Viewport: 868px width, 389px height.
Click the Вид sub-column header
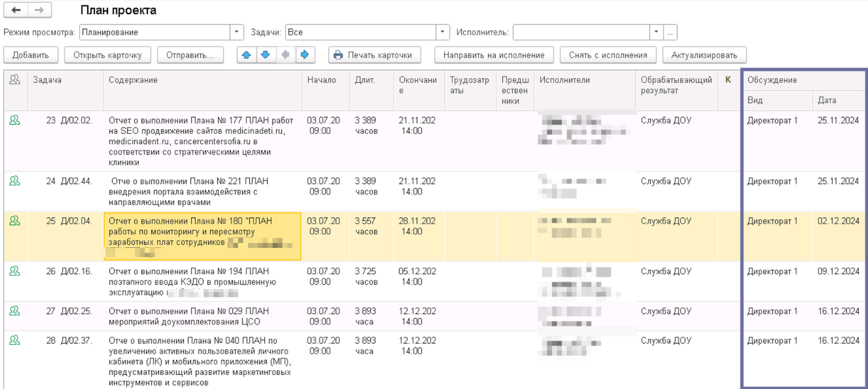click(778, 100)
